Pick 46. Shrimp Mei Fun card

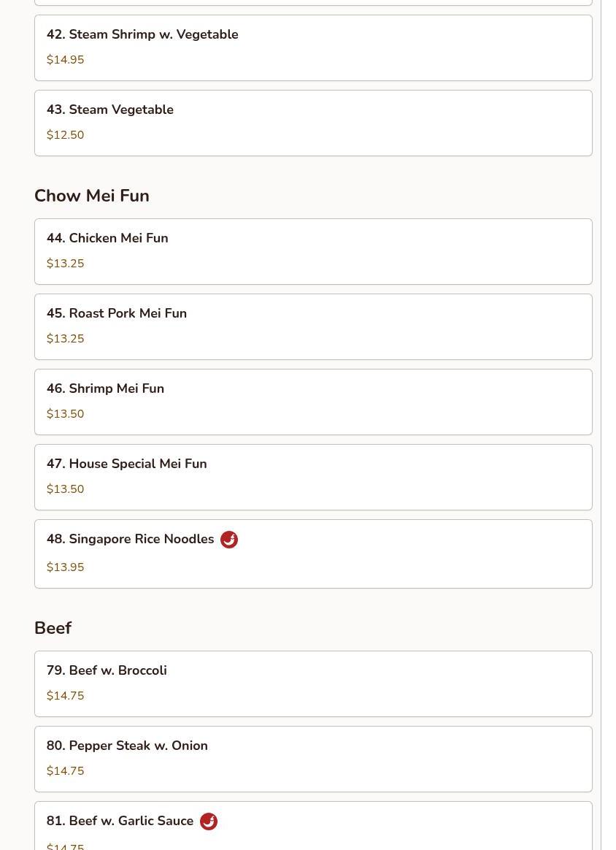[313, 402]
